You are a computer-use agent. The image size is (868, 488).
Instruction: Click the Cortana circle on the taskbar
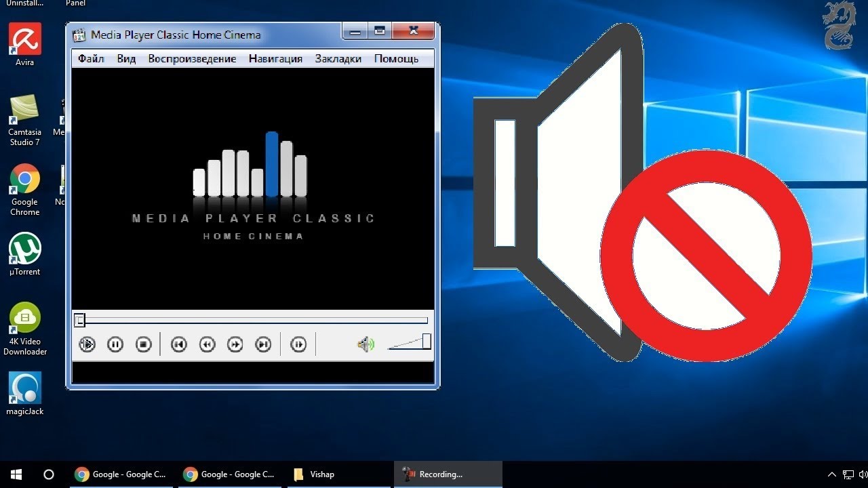[x=49, y=474]
